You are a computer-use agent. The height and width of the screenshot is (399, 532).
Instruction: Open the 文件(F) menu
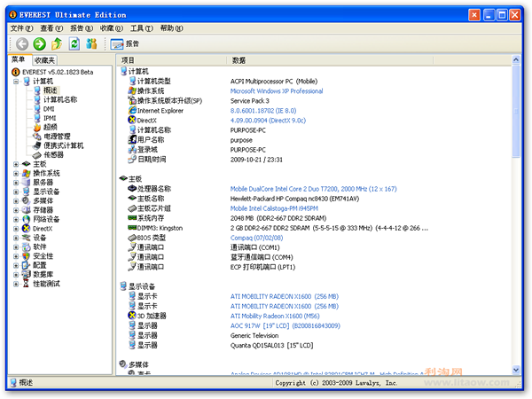pyautogui.click(x=21, y=28)
